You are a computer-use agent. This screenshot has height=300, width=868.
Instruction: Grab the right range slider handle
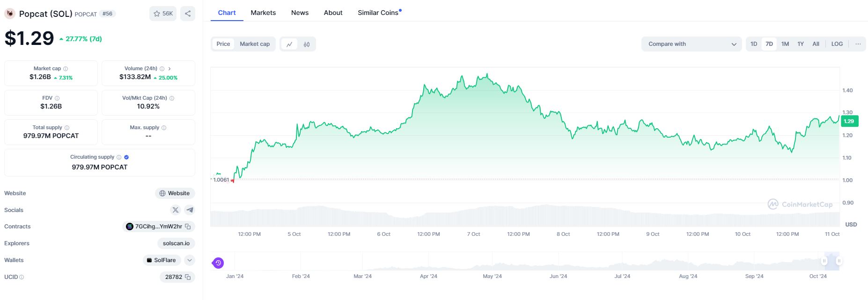pyautogui.click(x=839, y=261)
